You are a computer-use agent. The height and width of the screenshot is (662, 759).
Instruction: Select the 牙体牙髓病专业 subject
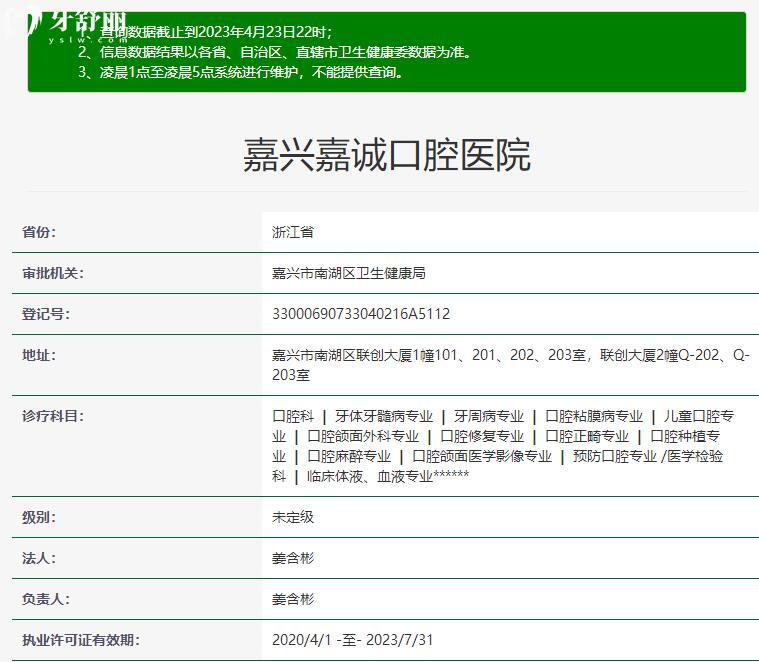(384, 416)
